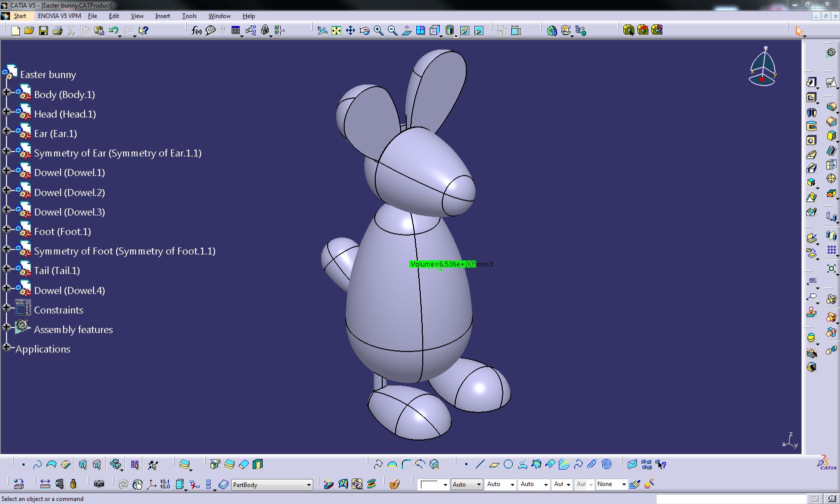Select Dowel (Dowel.4) in the tree
Screen dimensions: 840x504
70,290
